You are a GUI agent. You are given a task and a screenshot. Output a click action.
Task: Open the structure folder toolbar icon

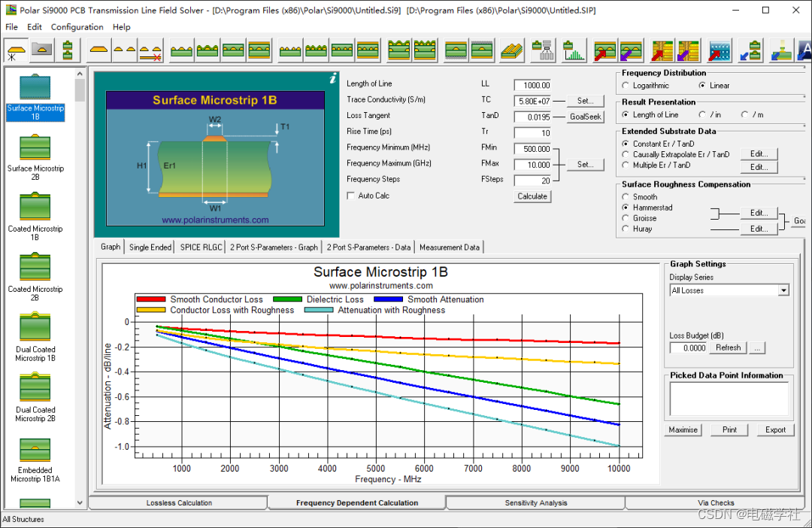pos(41,50)
